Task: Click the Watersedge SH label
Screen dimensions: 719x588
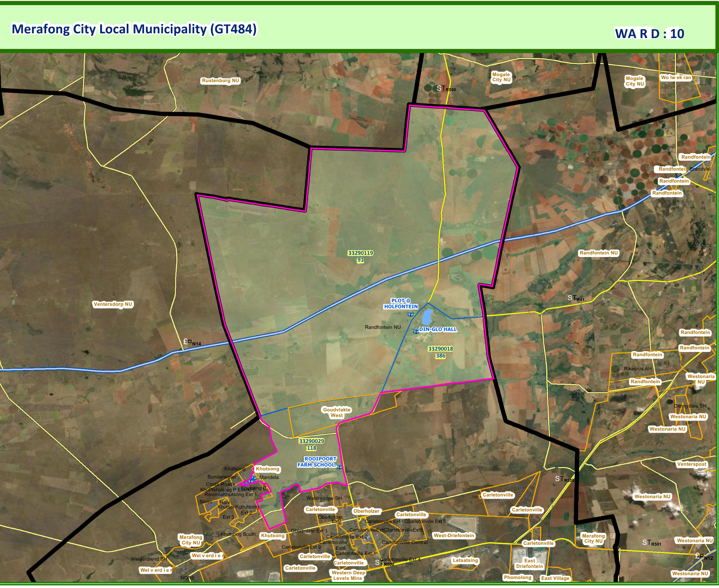Action: [324, 498]
